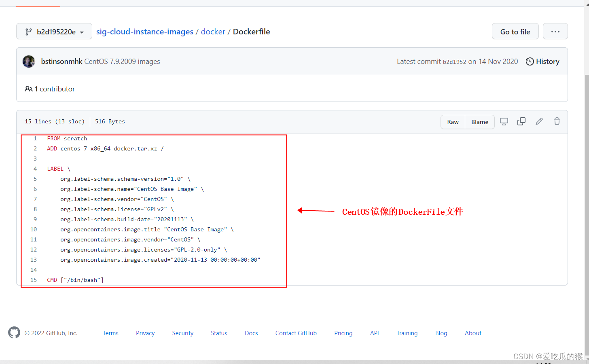The height and width of the screenshot is (364, 589).
Task: Open the Terms footer link
Action: click(110, 333)
